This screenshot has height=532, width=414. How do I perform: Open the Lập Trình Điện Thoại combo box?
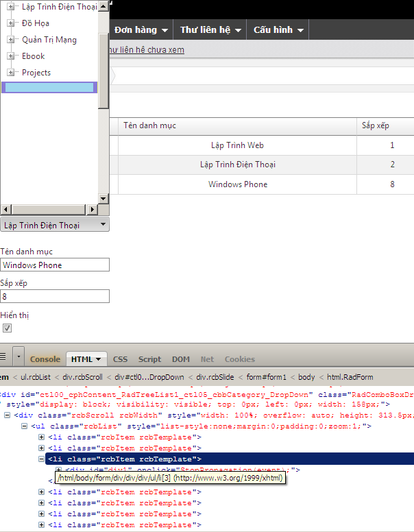[x=55, y=225]
